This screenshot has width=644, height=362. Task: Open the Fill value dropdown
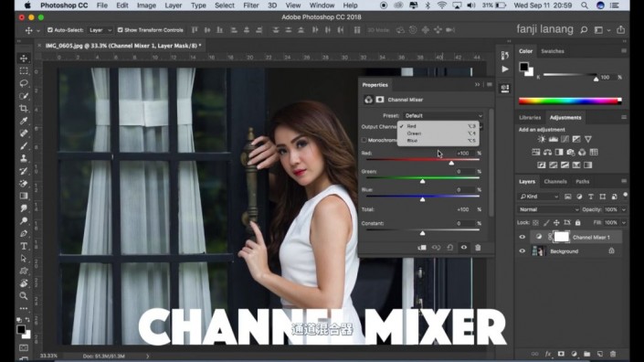pyautogui.click(x=624, y=223)
